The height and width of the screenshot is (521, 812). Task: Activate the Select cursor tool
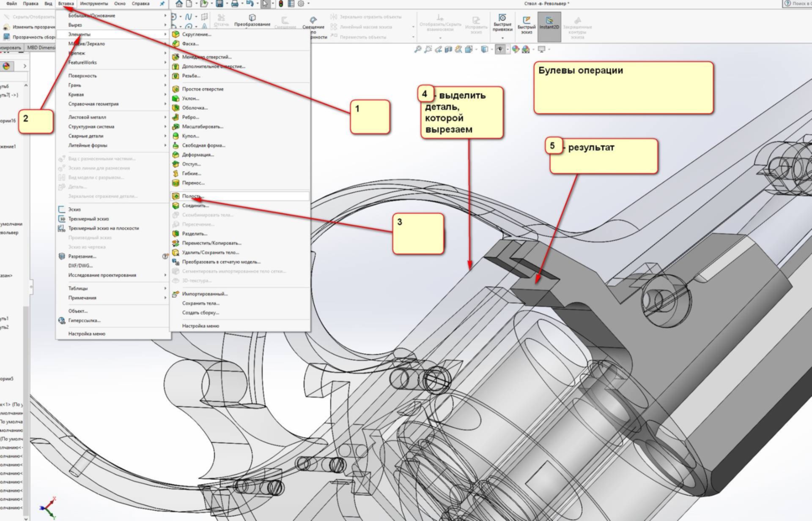[x=265, y=4]
